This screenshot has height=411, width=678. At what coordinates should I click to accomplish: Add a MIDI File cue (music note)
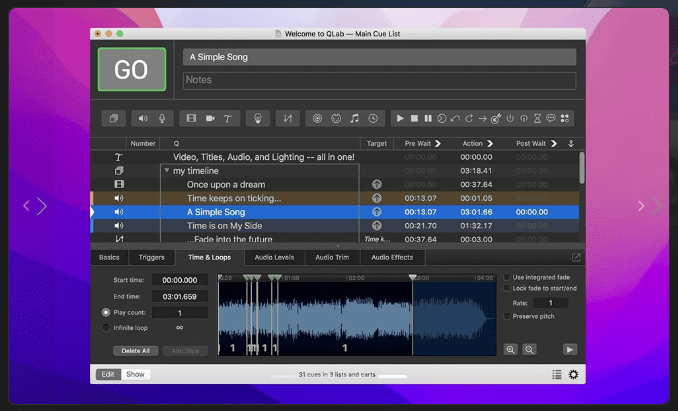pyautogui.click(x=355, y=118)
